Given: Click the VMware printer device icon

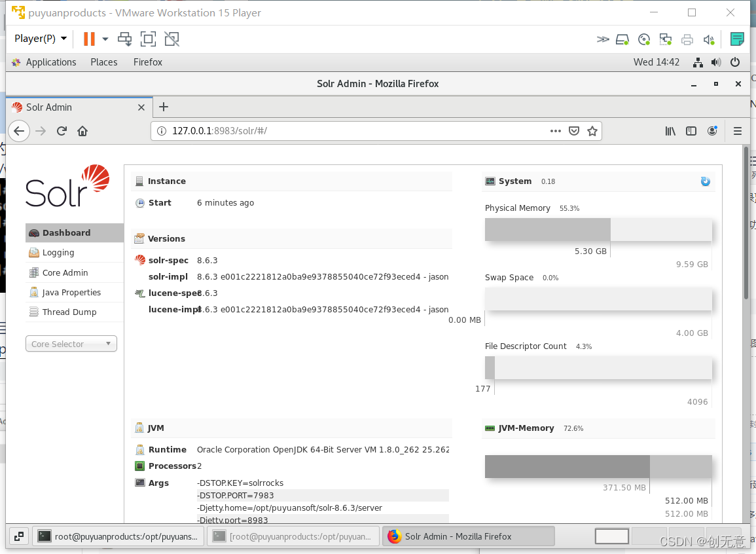Looking at the screenshot, I should (x=687, y=39).
